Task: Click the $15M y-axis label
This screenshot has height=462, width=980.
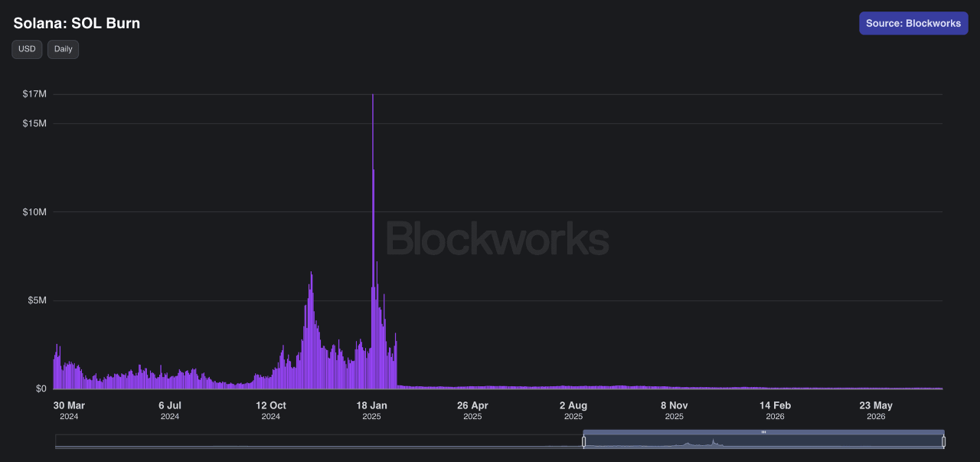Action: coord(35,123)
